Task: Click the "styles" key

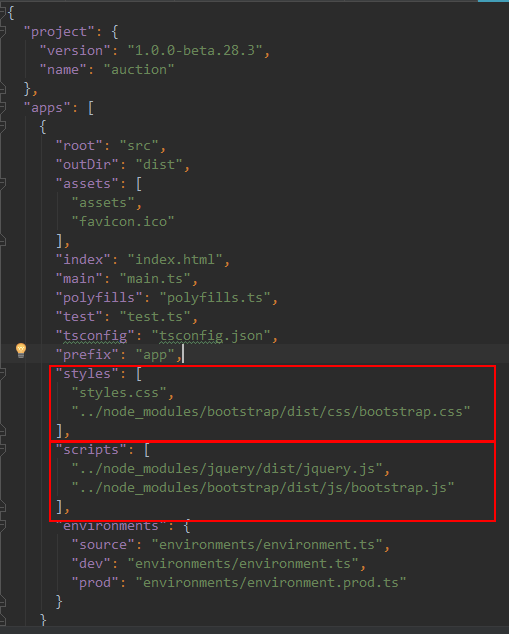Action: pos(87,374)
